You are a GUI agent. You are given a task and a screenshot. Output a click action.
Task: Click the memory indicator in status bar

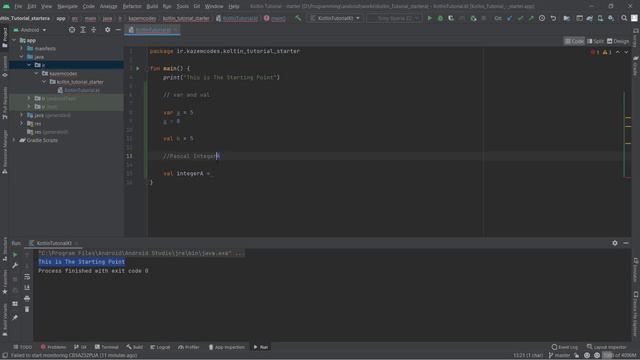click(620, 356)
